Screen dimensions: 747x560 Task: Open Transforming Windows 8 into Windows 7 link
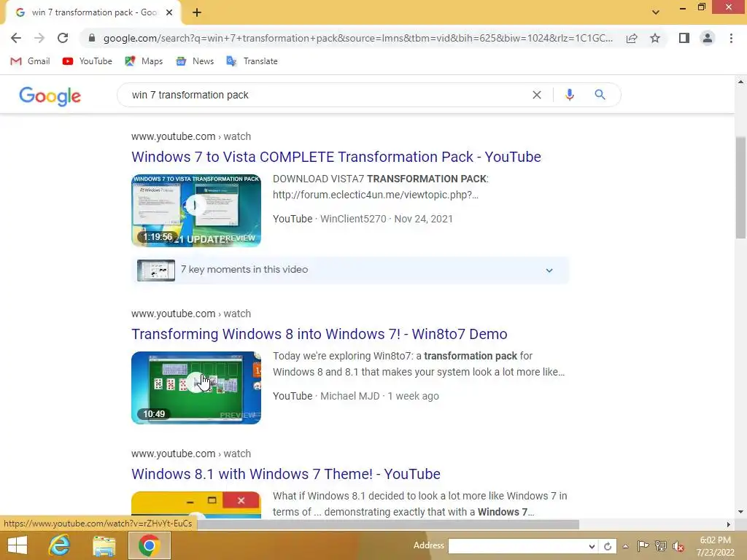coord(320,334)
